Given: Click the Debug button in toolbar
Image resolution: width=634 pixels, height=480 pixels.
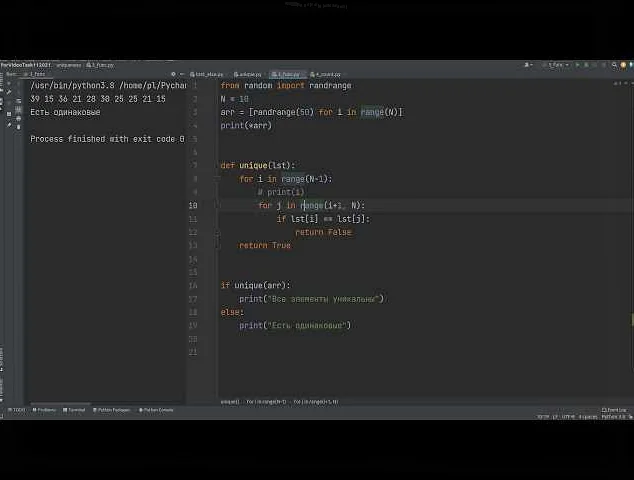Looking at the screenshot, I should coord(586,65).
